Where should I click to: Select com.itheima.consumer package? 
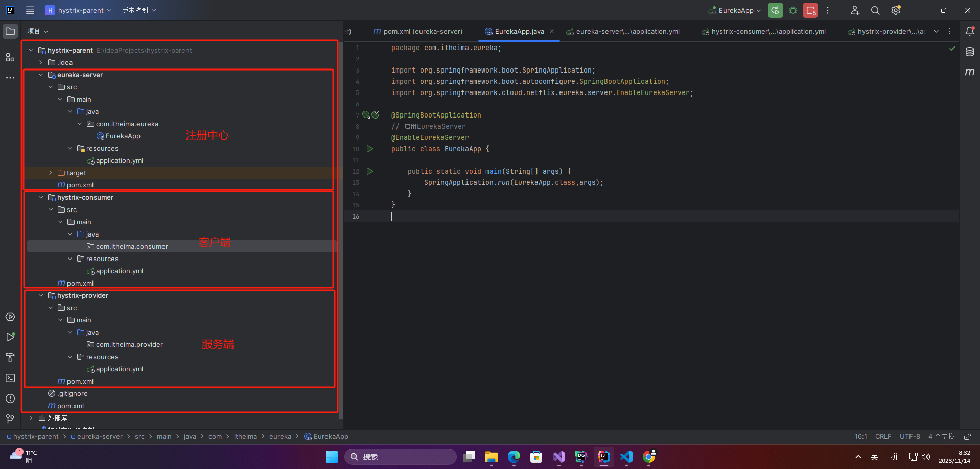[x=127, y=246]
